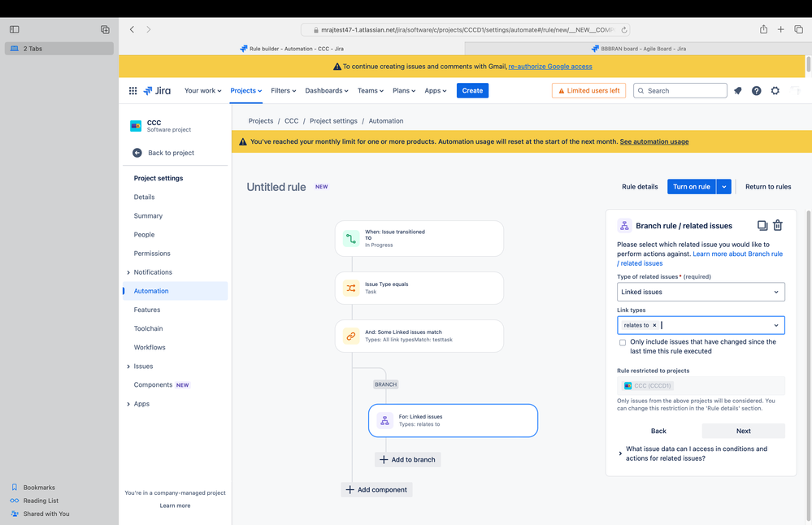
Task: Open the help question mark icon
Action: (757, 90)
